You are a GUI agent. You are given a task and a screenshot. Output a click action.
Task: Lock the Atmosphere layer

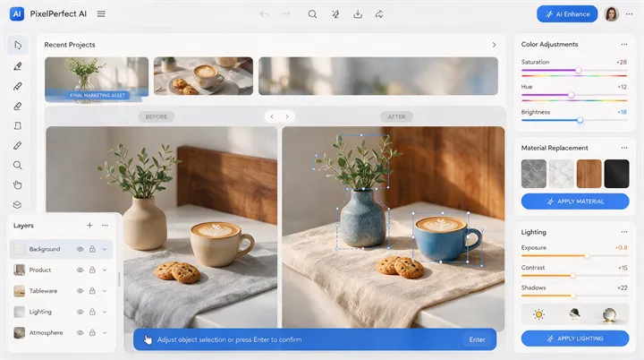click(x=92, y=332)
